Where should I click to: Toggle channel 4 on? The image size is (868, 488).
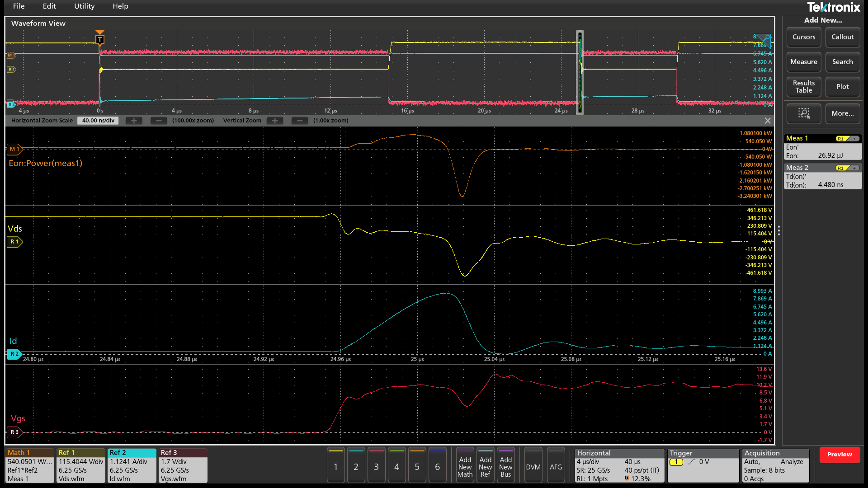coord(396,466)
